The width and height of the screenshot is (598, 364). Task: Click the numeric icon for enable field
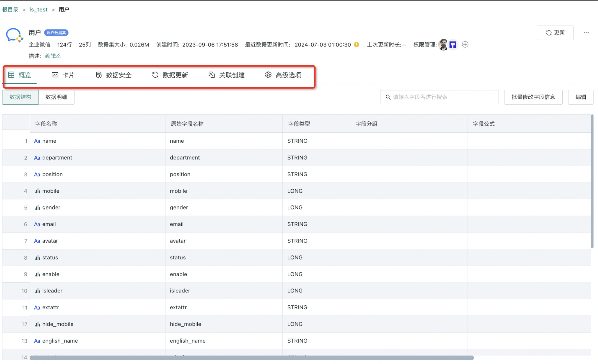[37, 274]
